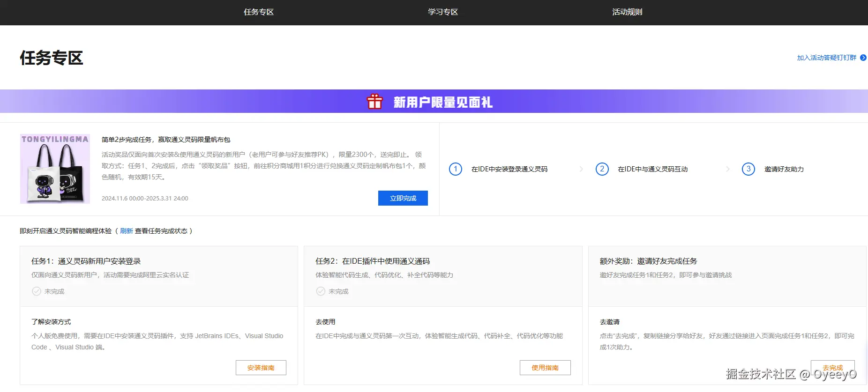The width and height of the screenshot is (868, 392).
Task: Select step 3 circle icon for 邀请好友助力
Action: click(748, 169)
